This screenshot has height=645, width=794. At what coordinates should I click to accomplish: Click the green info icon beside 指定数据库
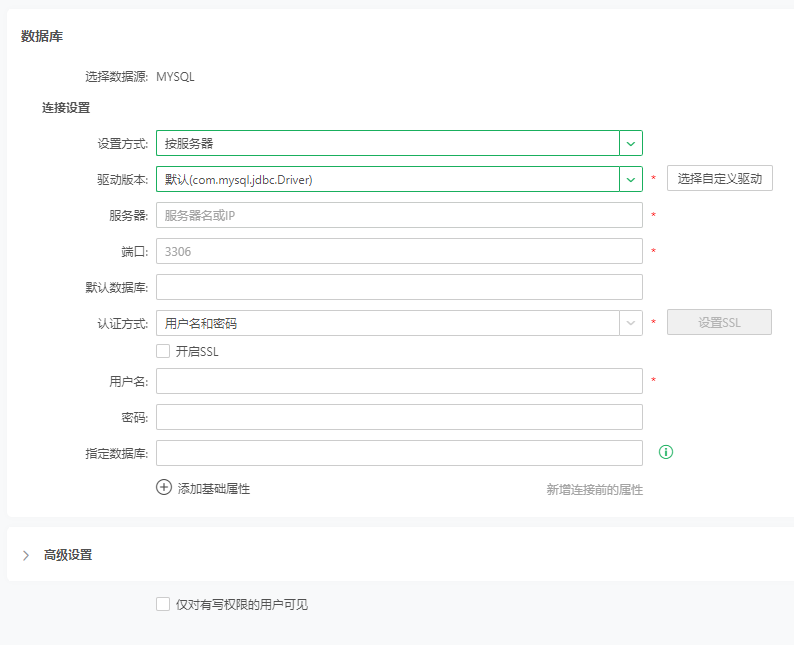(x=666, y=452)
